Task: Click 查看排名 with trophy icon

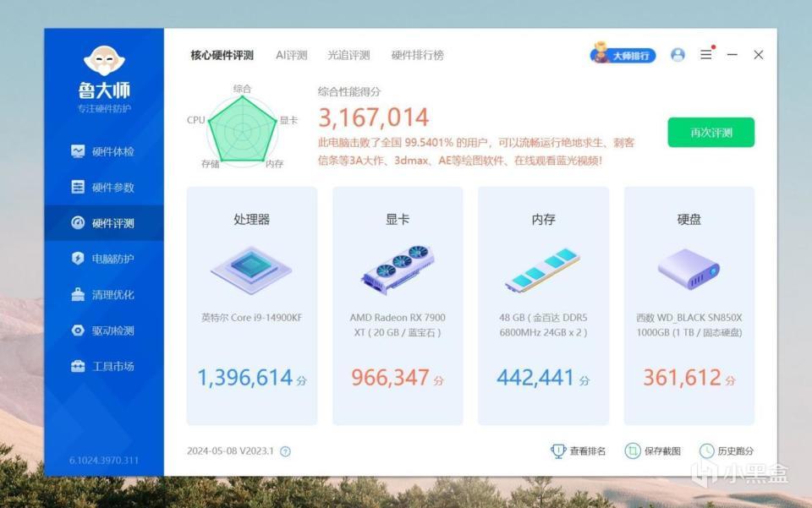Action: click(x=578, y=451)
